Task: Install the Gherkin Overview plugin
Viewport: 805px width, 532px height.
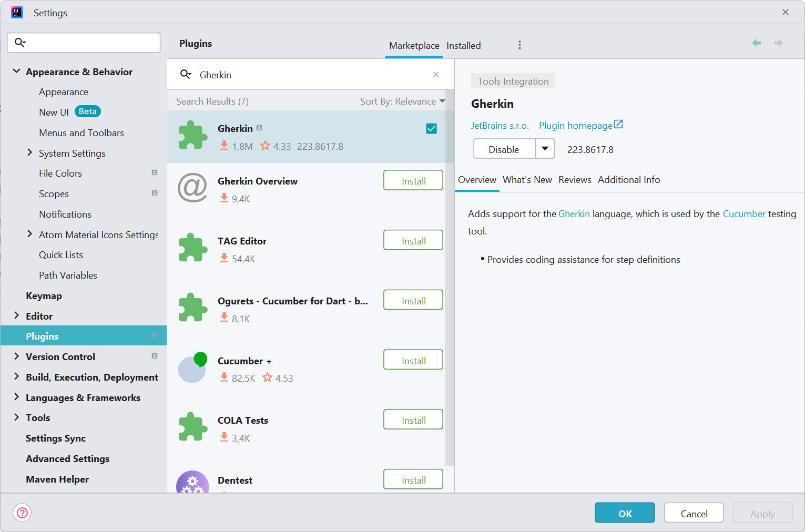Action: coord(413,180)
